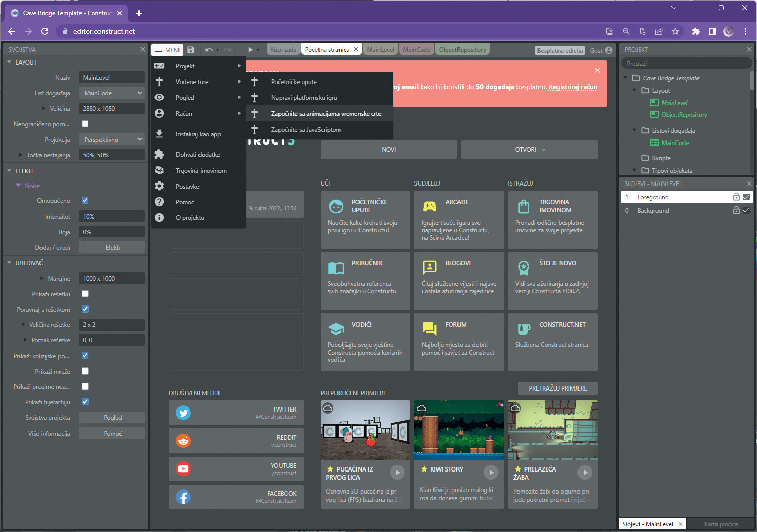This screenshot has width=757, height=532.
Task: Click the undo arrow icon
Action: click(209, 50)
